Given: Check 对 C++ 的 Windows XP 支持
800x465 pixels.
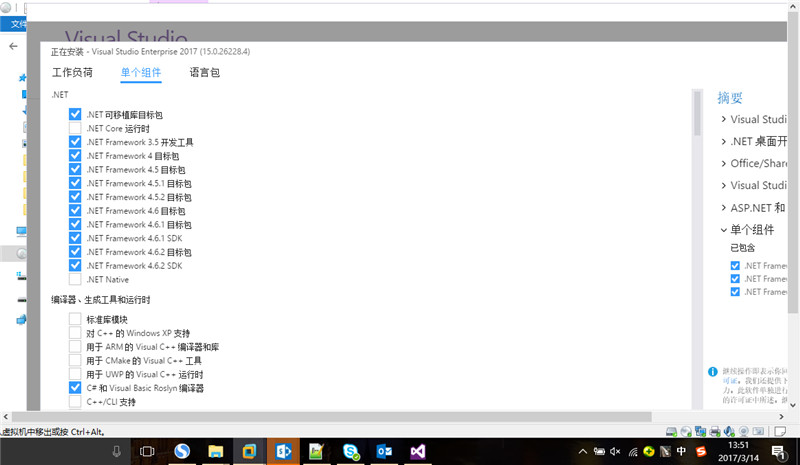Looking at the screenshot, I should [75, 333].
